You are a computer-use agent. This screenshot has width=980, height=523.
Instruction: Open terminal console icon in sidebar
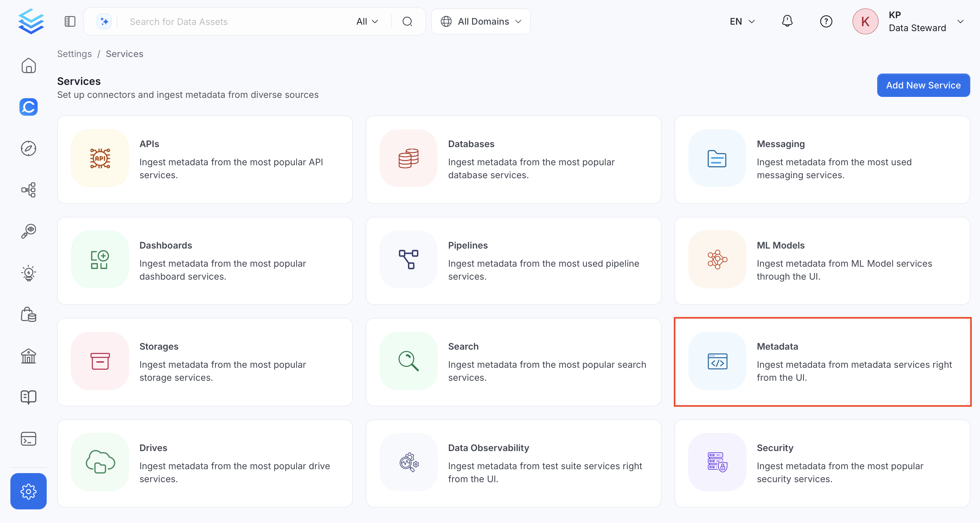click(x=29, y=439)
